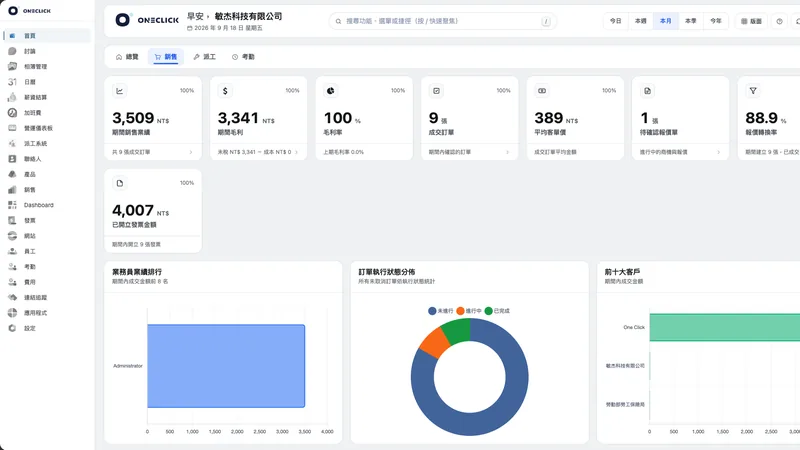Image resolution: width=800 pixels, height=450 pixels.
Task: Open 設定 settings gear icon
Action: click(12, 328)
